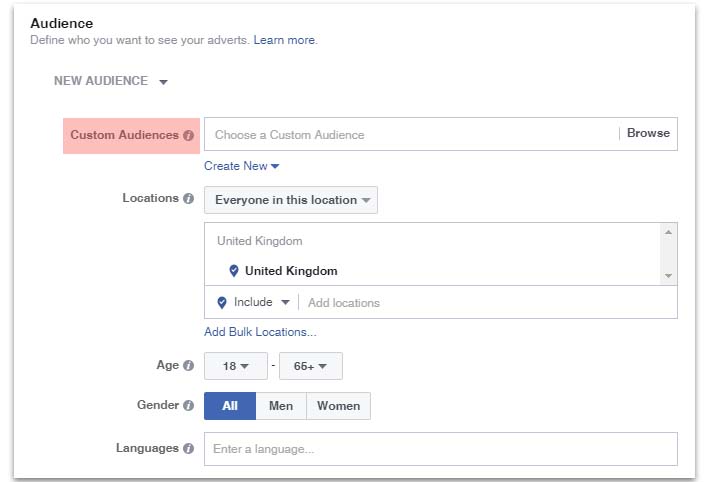
Task: Click the location pin icon next to Include
Action: (222, 302)
